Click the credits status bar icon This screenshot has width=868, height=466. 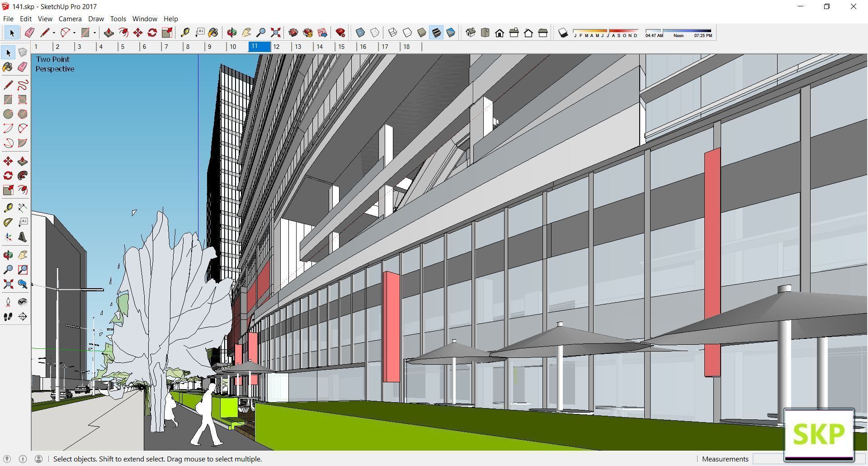pos(23,459)
